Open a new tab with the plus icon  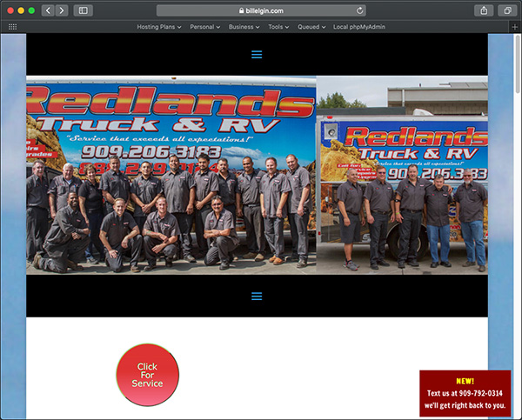(x=515, y=27)
